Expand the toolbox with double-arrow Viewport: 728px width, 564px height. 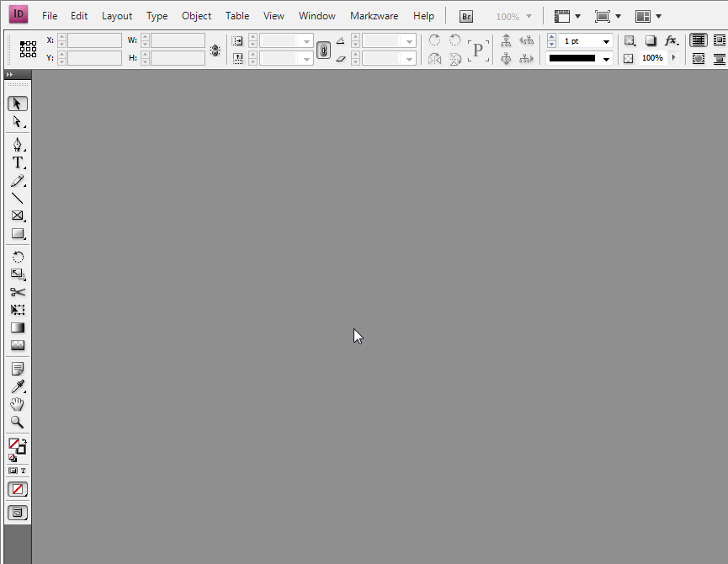point(9,74)
